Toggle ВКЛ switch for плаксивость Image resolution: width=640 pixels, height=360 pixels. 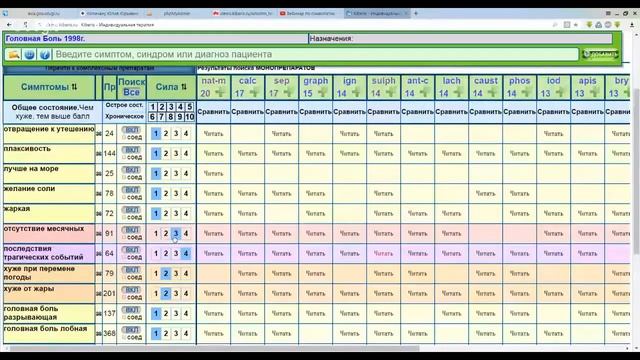[x=131, y=150]
